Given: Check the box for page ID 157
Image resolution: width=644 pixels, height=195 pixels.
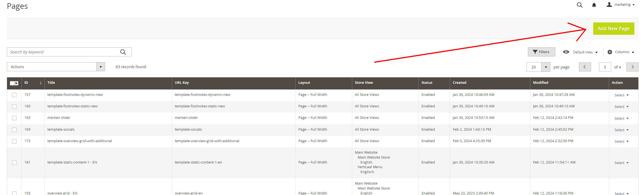Looking at the screenshot, I should (x=14, y=95).
